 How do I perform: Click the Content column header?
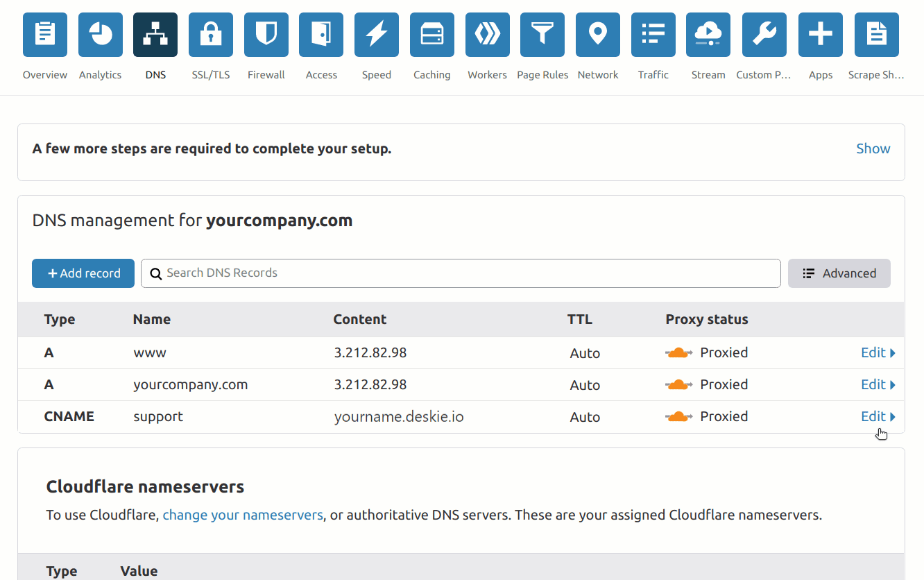(360, 320)
